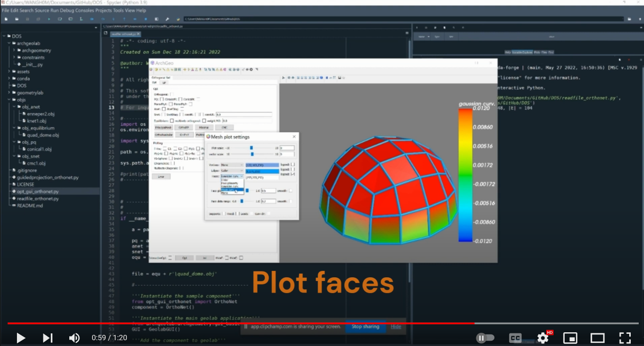
Task: Click the New file icon in Spyder toolbar
Action: coord(6,19)
